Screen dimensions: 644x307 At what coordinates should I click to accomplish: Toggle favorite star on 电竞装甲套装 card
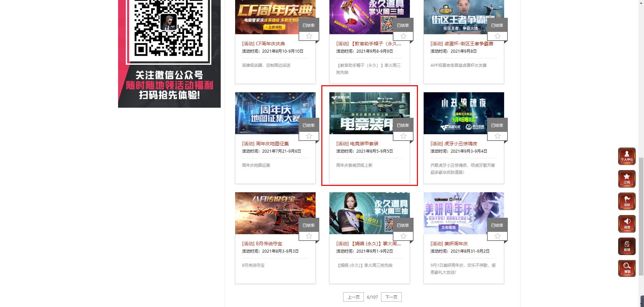403,136
